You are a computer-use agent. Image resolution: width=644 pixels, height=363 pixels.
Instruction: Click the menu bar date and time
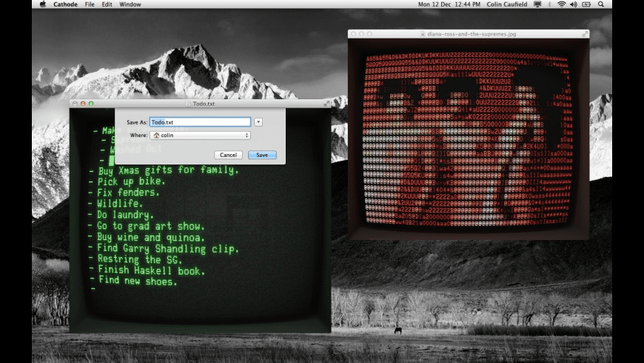tap(449, 4)
